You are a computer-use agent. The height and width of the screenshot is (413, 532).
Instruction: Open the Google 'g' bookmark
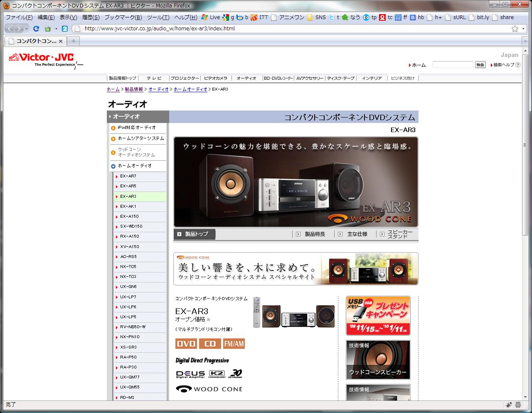coord(228,17)
